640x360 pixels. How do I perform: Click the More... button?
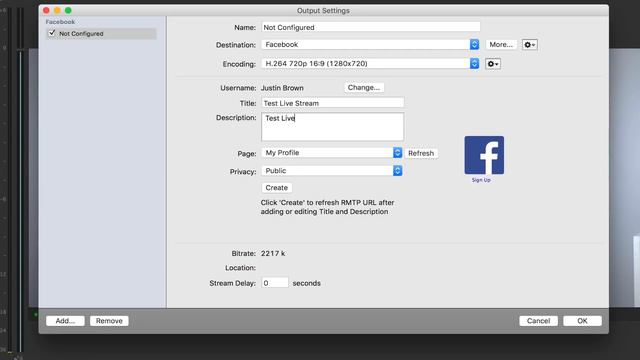click(x=501, y=44)
